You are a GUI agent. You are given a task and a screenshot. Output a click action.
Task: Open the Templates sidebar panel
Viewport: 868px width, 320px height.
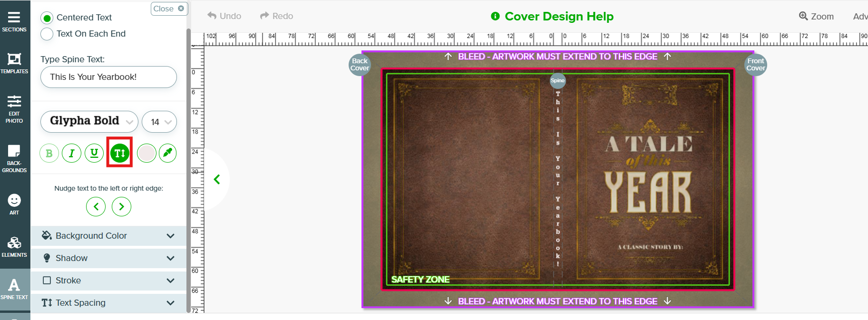pos(14,63)
